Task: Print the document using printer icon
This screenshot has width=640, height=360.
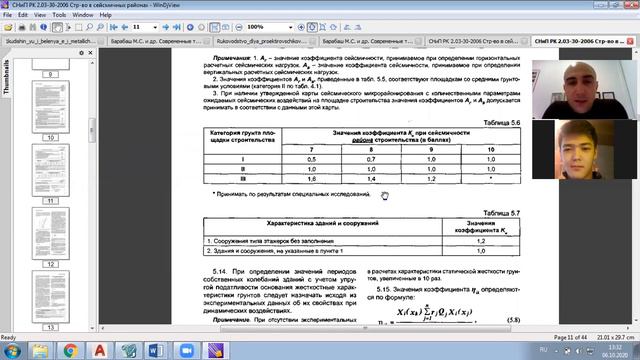Action: coord(22,27)
